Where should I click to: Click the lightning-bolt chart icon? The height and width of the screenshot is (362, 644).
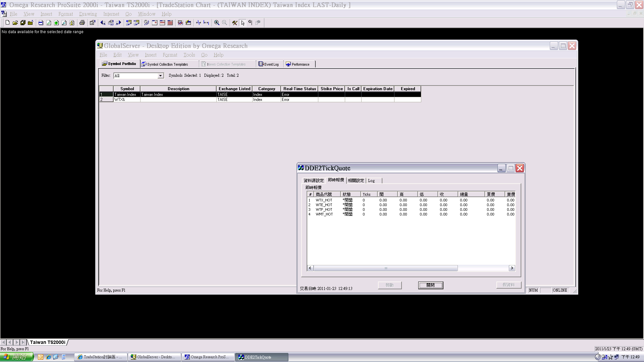point(188,23)
